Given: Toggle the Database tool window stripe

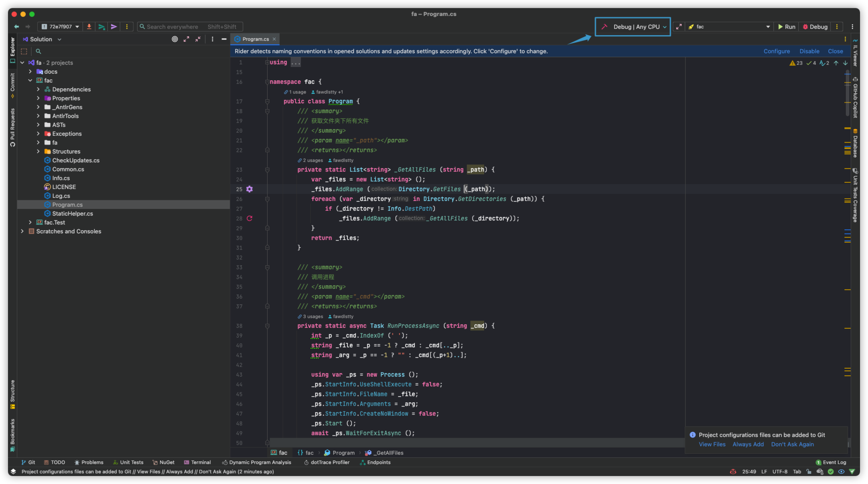Looking at the screenshot, I should (x=855, y=143).
